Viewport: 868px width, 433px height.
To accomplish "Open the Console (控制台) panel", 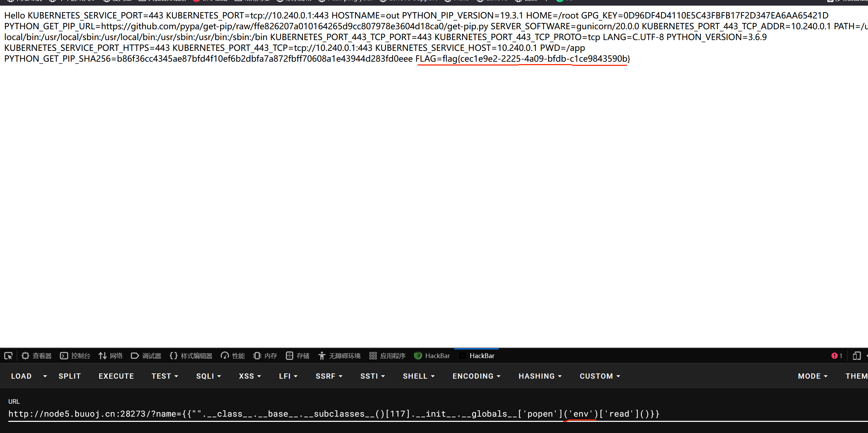I will 75,356.
